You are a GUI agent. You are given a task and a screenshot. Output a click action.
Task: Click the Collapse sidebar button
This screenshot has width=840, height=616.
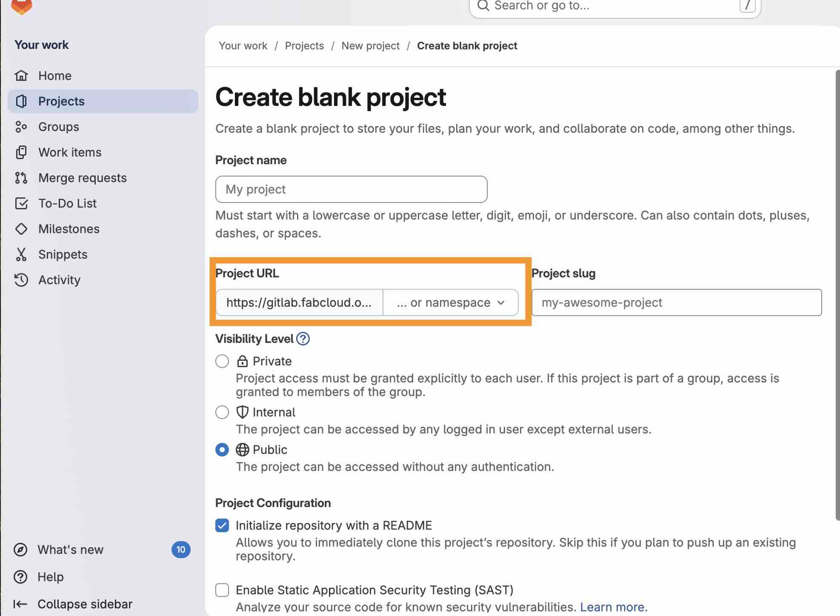103,604
